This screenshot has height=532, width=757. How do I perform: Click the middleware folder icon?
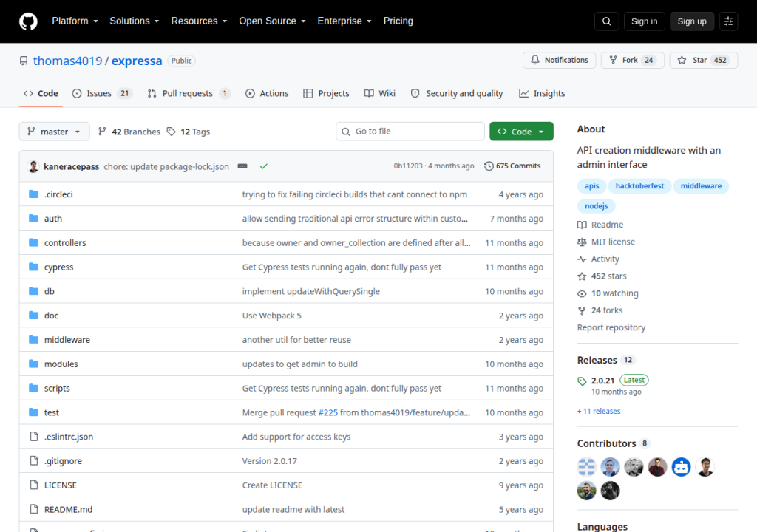33,339
